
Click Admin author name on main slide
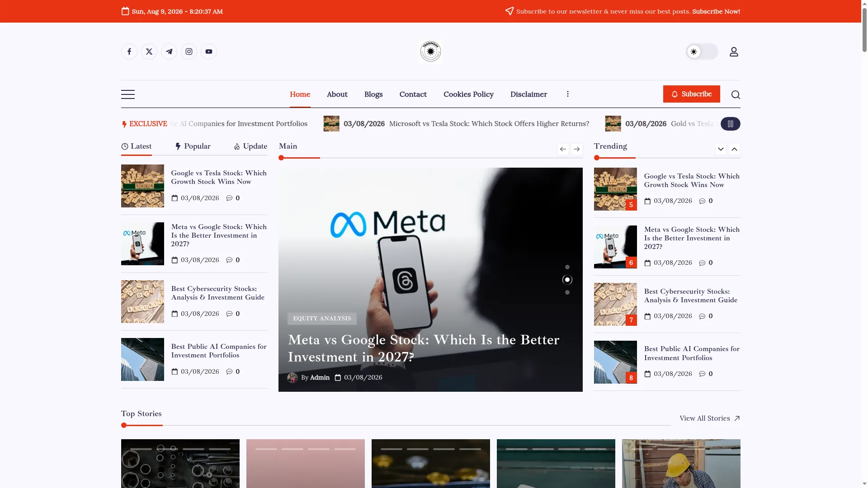coord(320,378)
